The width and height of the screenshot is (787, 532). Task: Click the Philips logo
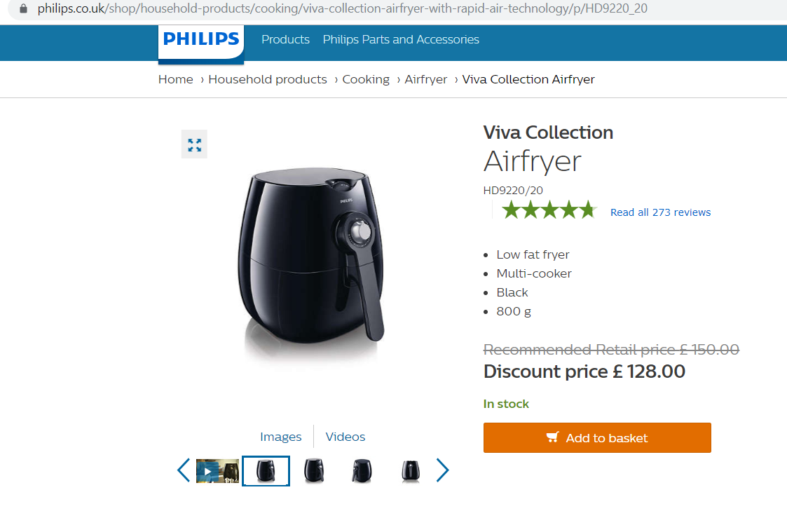201,43
